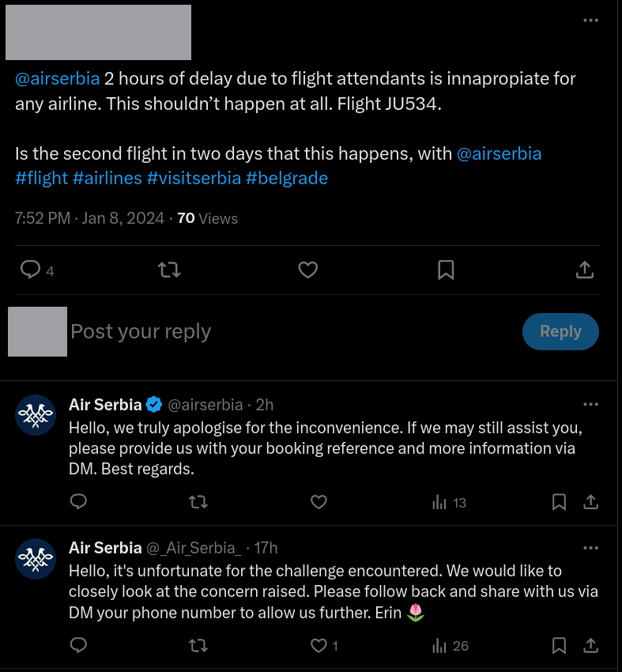
Task: Repost the @_Air_Serbia_ reply
Action: 198,645
